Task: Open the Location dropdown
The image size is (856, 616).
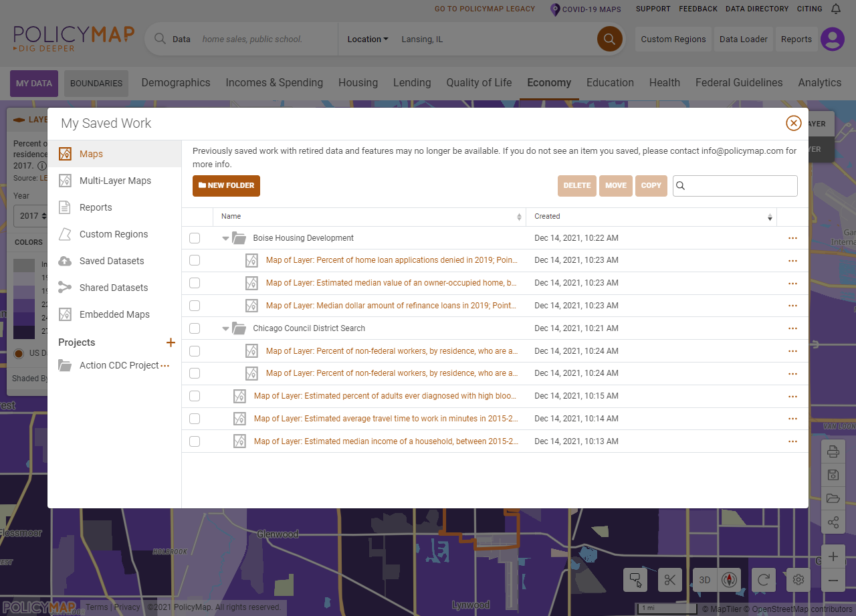Action: pyautogui.click(x=368, y=39)
